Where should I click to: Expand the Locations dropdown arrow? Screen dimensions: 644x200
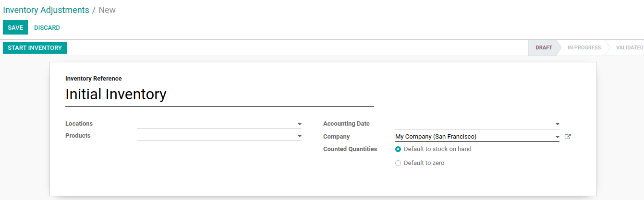coord(299,124)
